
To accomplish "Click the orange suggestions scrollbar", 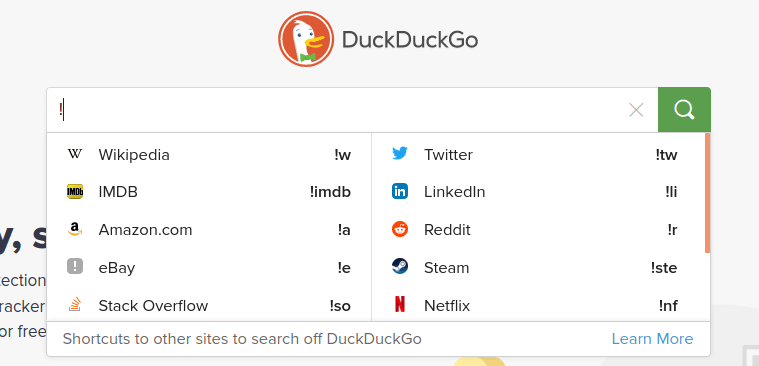I will (707, 193).
